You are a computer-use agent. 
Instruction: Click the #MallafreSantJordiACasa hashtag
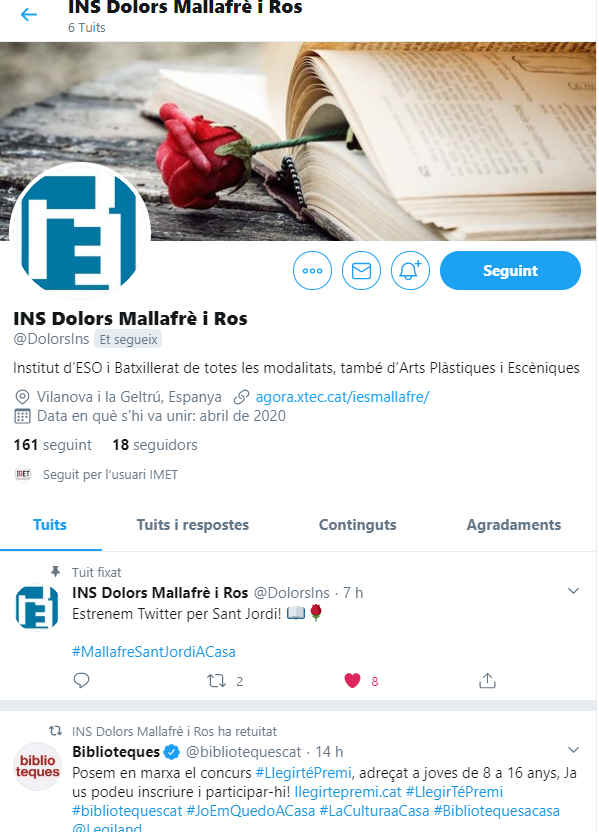(x=154, y=652)
